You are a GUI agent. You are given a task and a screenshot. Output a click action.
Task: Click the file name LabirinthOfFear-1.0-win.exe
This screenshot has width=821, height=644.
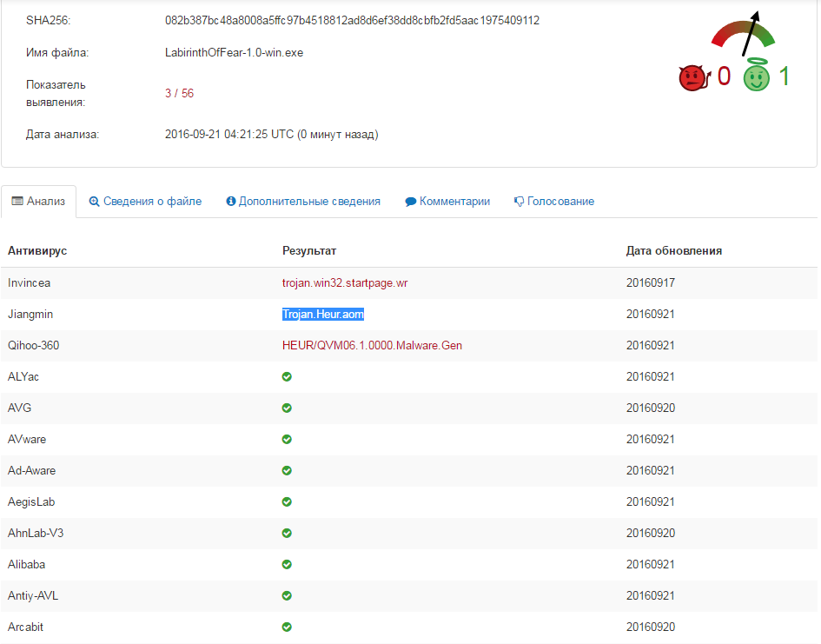tap(234, 52)
